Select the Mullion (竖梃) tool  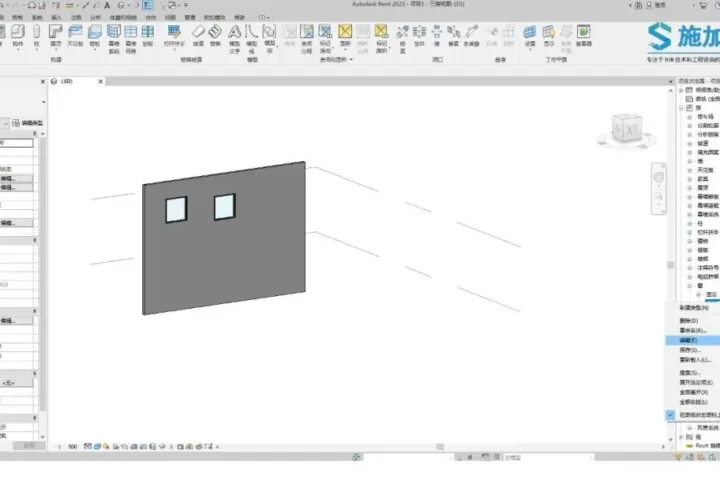tap(148, 36)
